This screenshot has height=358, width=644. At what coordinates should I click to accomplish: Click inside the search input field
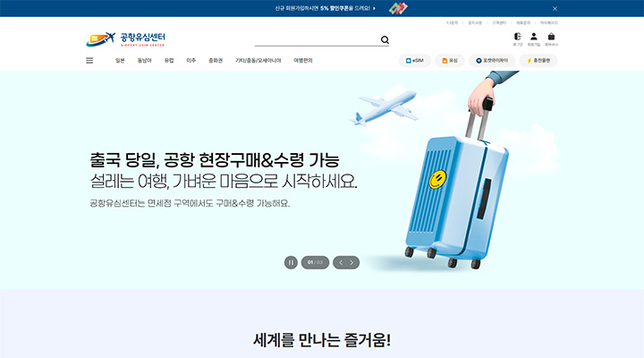[x=317, y=40]
